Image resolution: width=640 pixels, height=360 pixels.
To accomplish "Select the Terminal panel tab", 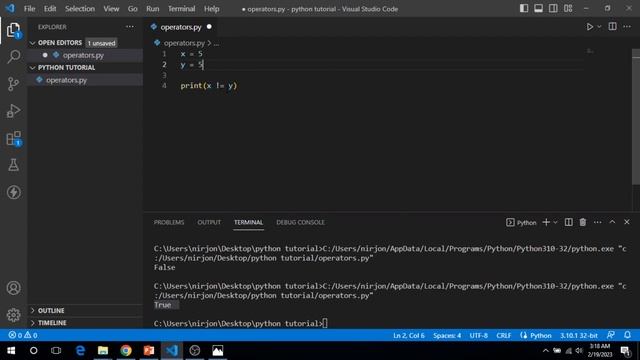I will tap(248, 222).
